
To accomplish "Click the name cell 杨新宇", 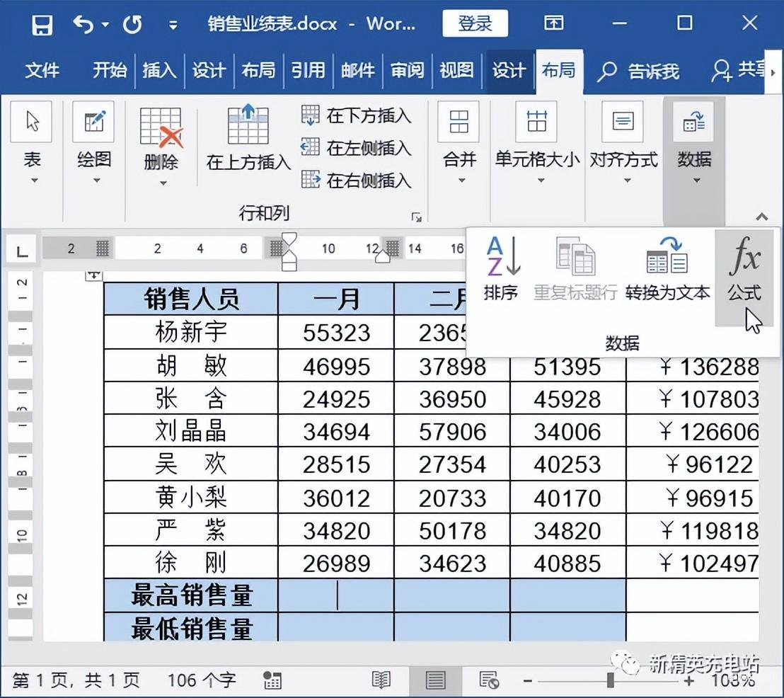I will 191,332.
